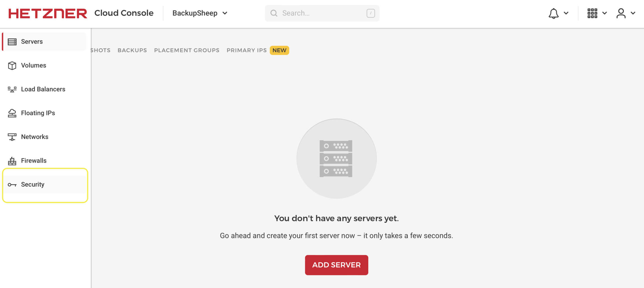Open the Servers sidebar icon
The width and height of the screenshot is (644, 288).
[x=12, y=42]
